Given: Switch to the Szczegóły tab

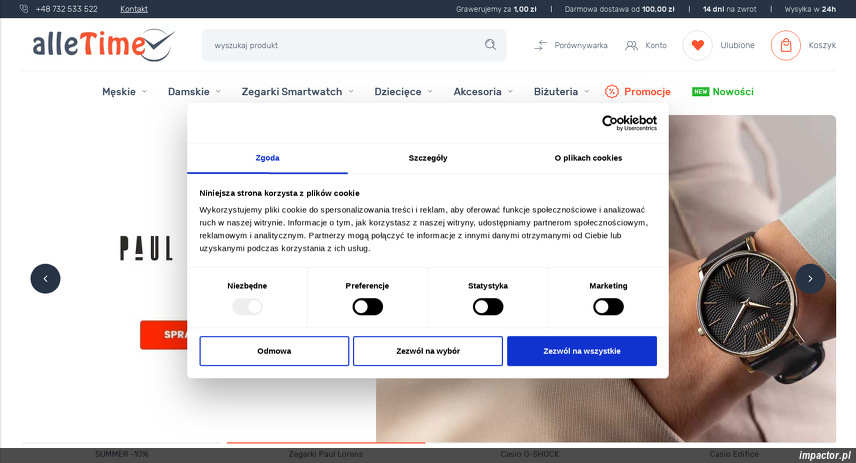Looking at the screenshot, I should pos(428,158).
